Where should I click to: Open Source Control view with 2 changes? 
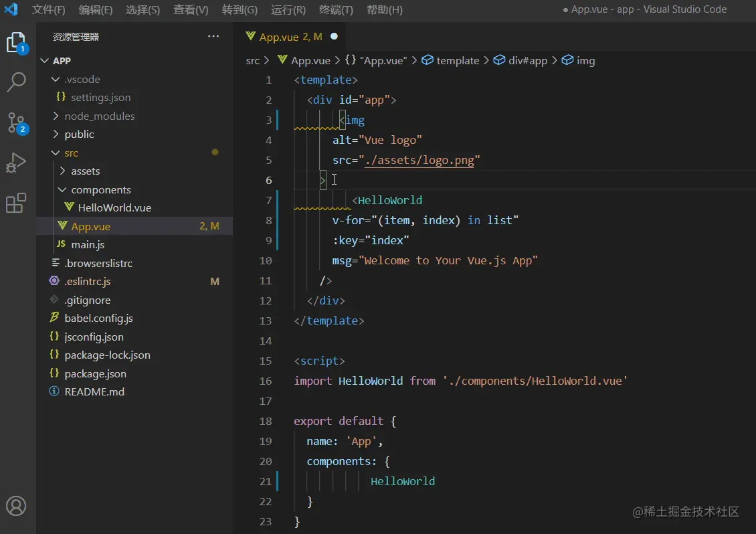[17, 122]
